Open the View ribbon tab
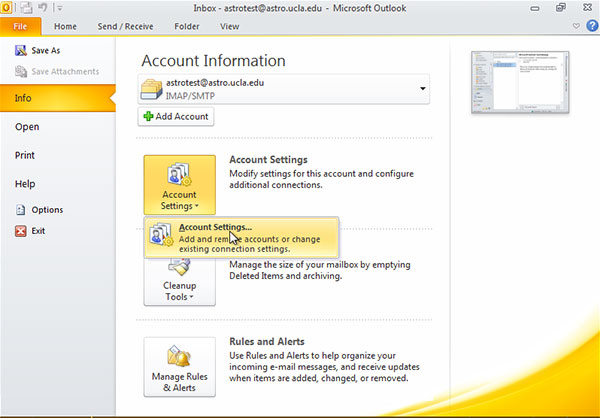The image size is (600, 418). [x=230, y=26]
